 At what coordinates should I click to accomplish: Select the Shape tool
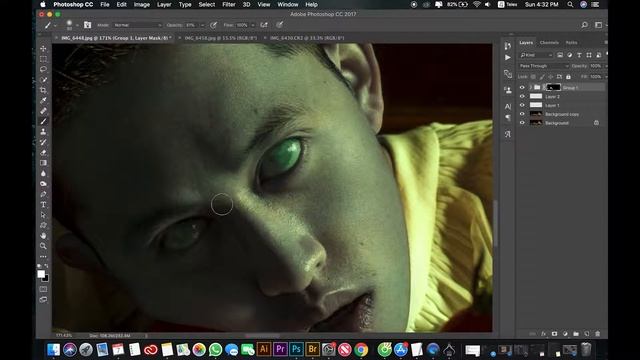[43, 225]
